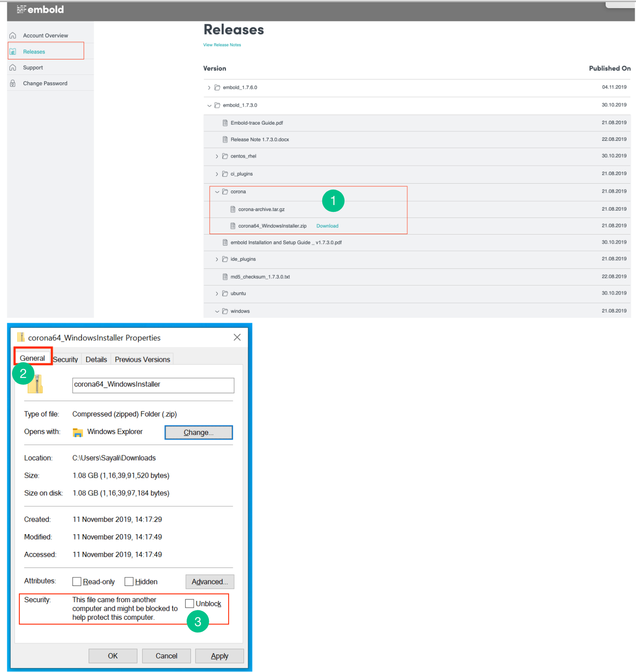Click the Change... button
The width and height of the screenshot is (636, 672).
(199, 432)
